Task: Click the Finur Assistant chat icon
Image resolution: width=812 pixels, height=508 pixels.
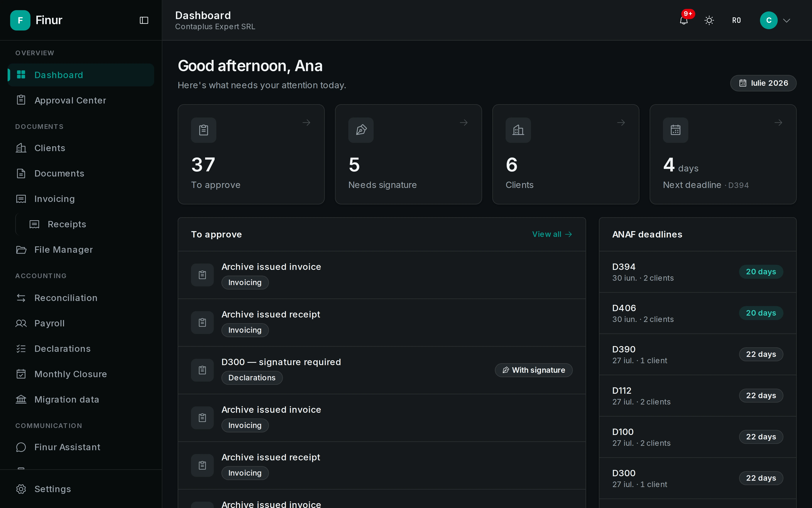Action: pos(21,447)
